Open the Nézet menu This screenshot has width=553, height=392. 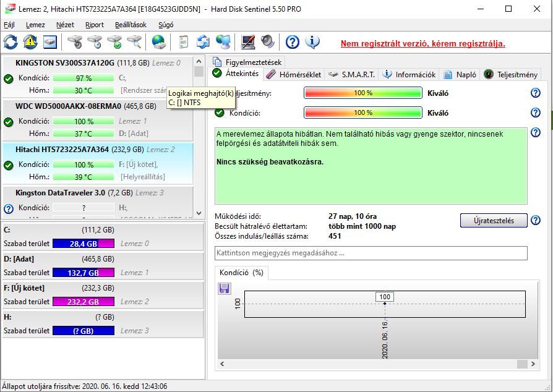[x=65, y=25]
